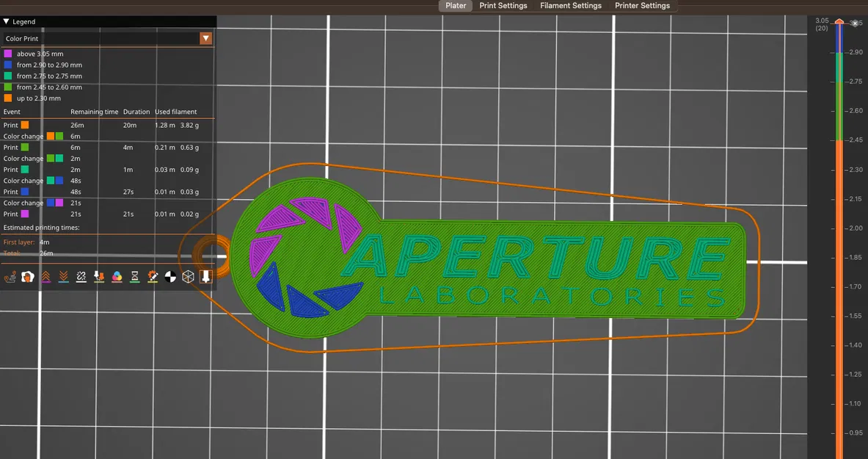The width and height of the screenshot is (868, 459).
Task: Toggle Travel moves visibility icon
Action: point(10,277)
